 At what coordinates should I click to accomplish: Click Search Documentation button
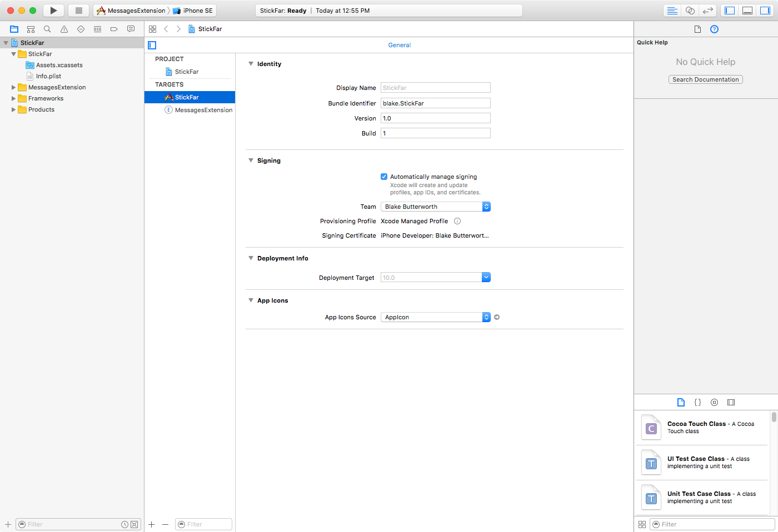pos(705,79)
